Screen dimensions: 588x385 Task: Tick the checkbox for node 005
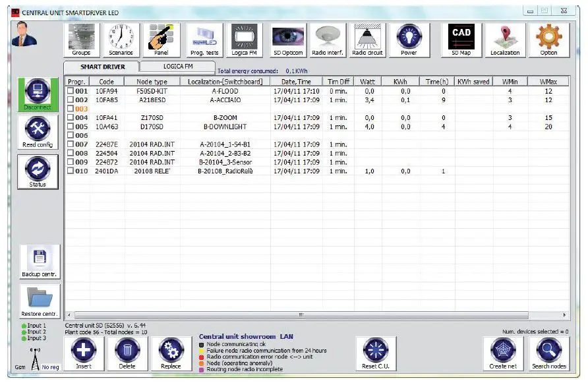point(71,127)
